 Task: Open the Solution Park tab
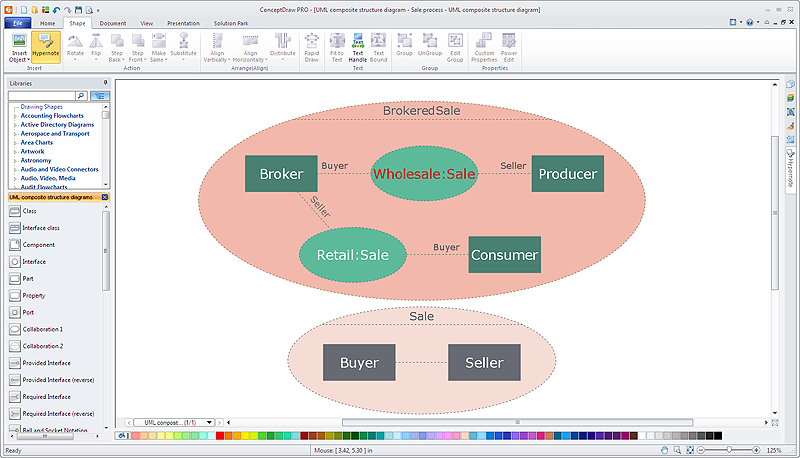coord(230,22)
